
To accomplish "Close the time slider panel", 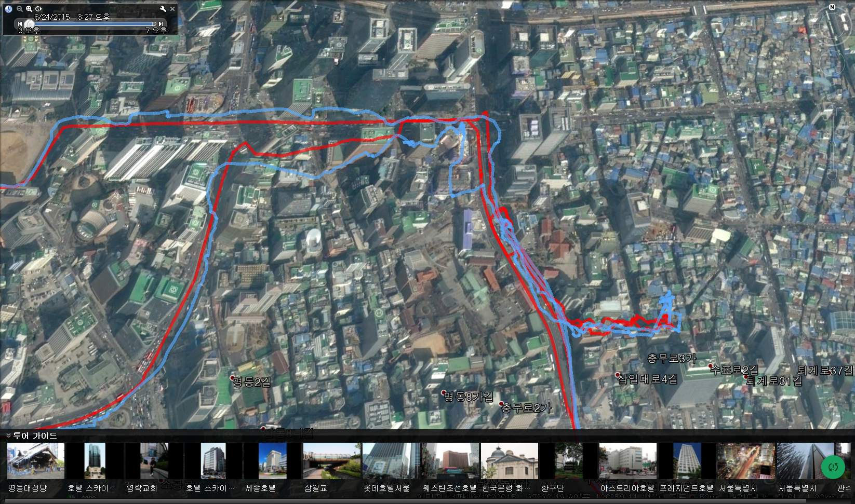I will pos(172,9).
